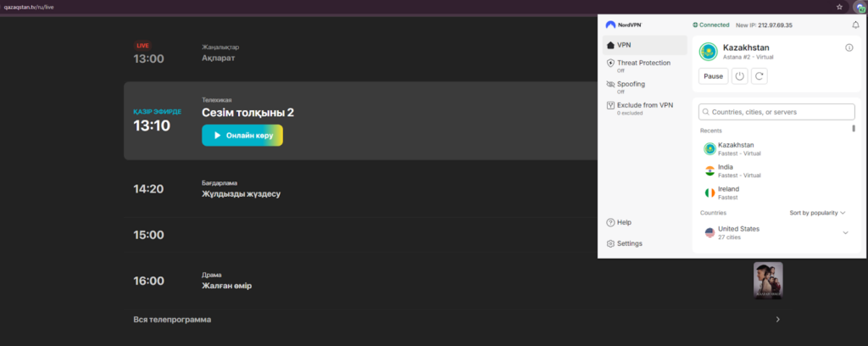Bookmark page with star icon
The width and height of the screenshot is (868, 346).
point(840,7)
